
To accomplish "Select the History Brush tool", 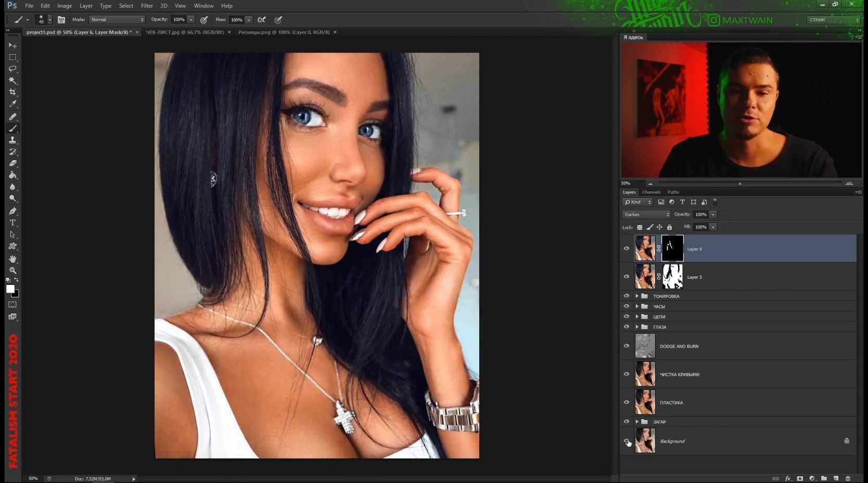I will tap(12, 152).
